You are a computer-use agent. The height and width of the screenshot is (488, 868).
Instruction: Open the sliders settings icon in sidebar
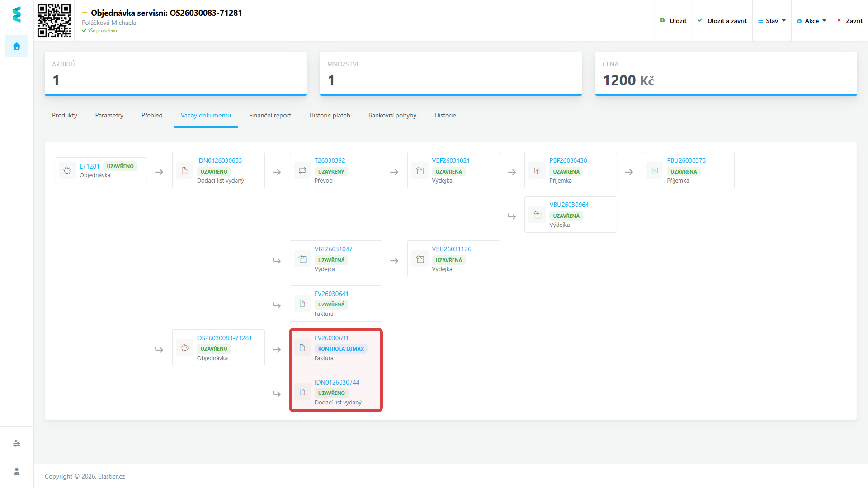click(17, 443)
